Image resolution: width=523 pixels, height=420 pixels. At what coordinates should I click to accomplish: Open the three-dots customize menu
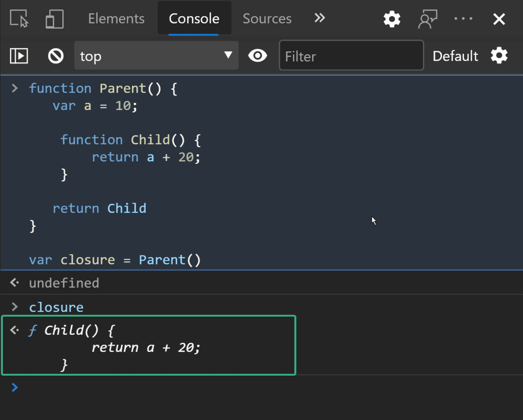pyautogui.click(x=463, y=19)
